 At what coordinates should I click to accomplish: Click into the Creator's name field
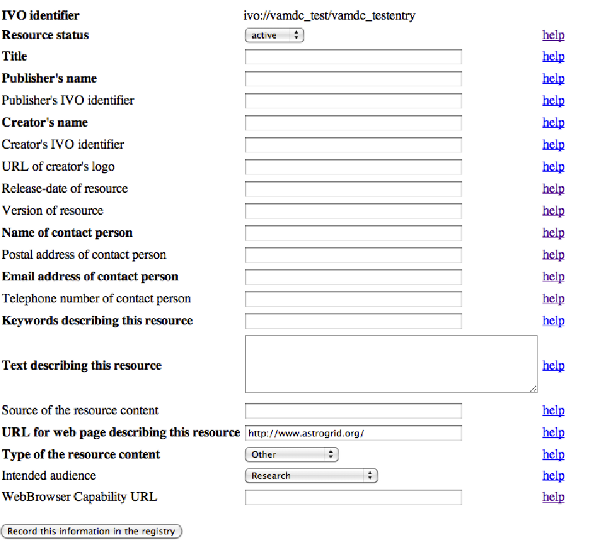click(353, 123)
